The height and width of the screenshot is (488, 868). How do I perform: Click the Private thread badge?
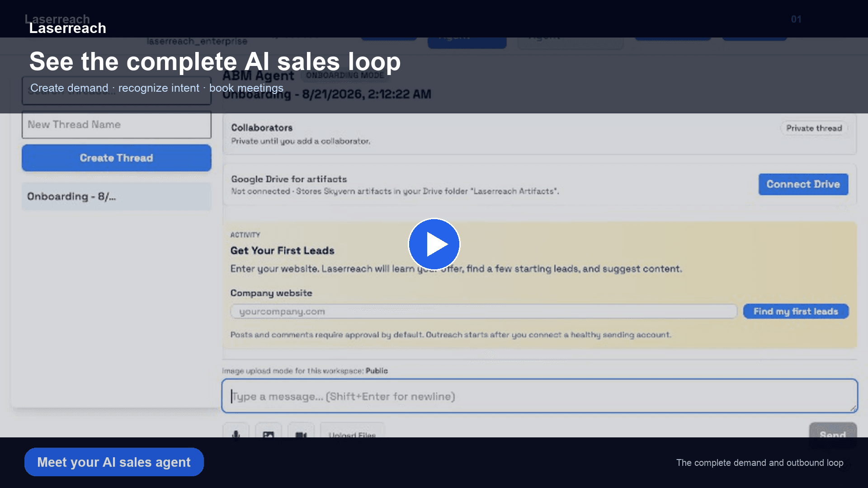pyautogui.click(x=814, y=128)
